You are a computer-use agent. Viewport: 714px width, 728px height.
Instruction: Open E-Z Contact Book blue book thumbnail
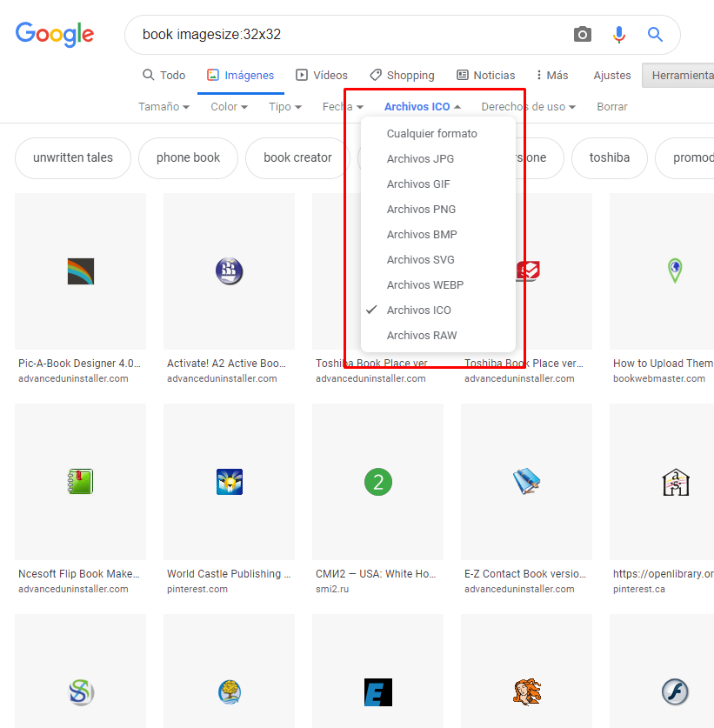(x=526, y=482)
